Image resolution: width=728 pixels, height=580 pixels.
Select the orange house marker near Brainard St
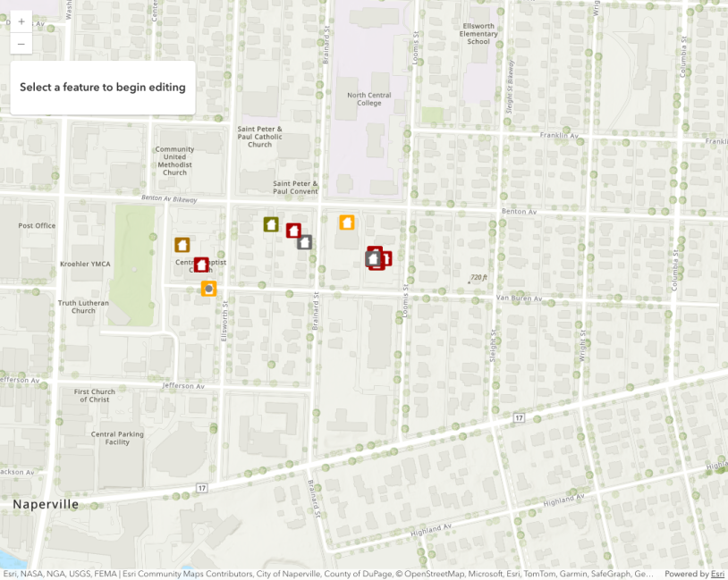click(x=347, y=223)
